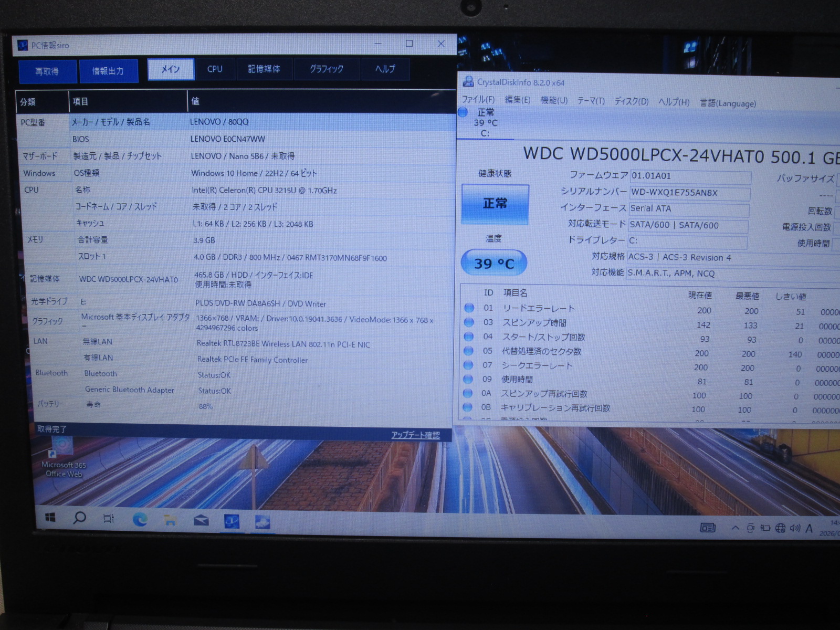The height and width of the screenshot is (630, 840).
Task: Open the ファイル(F) menu in CrystalDiskInfo
Action: [x=478, y=99]
